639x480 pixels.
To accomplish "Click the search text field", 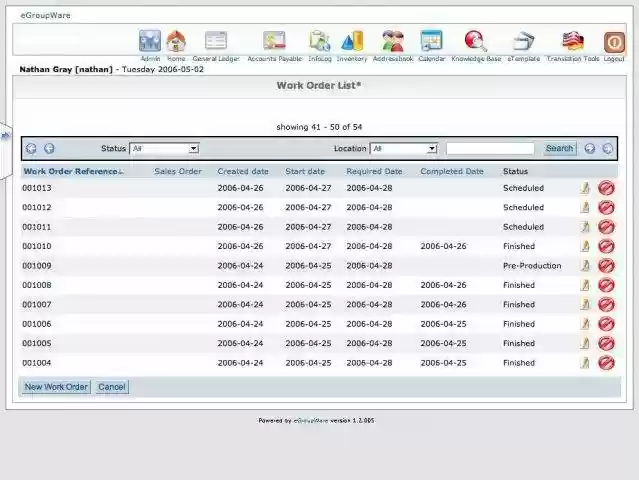I will coord(490,149).
